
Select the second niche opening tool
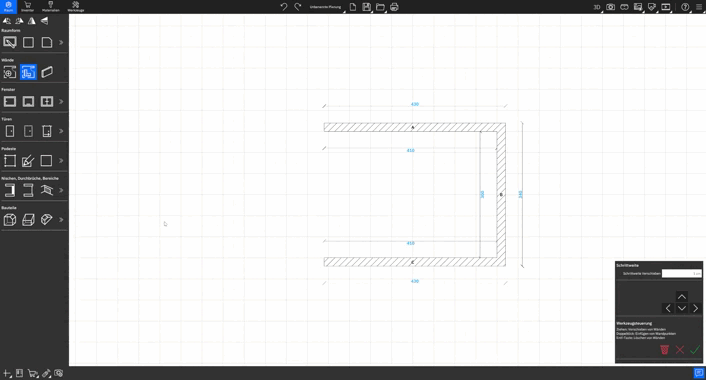(28, 190)
